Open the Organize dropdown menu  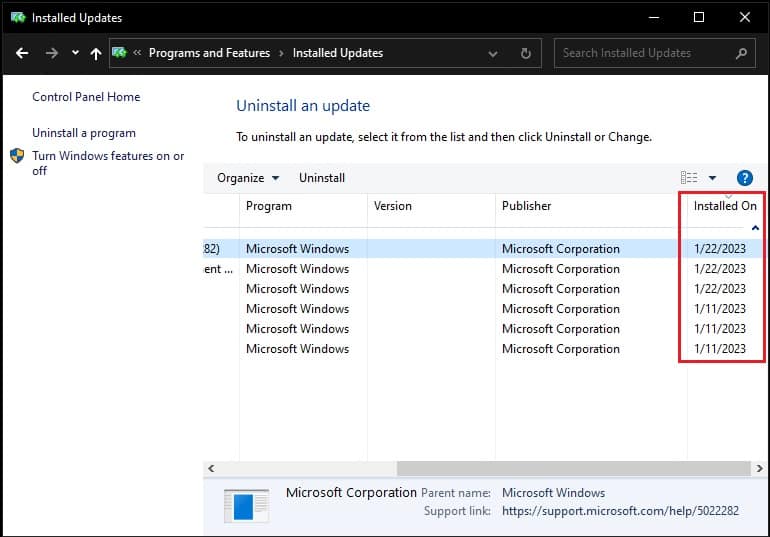click(x=248, y=178)
